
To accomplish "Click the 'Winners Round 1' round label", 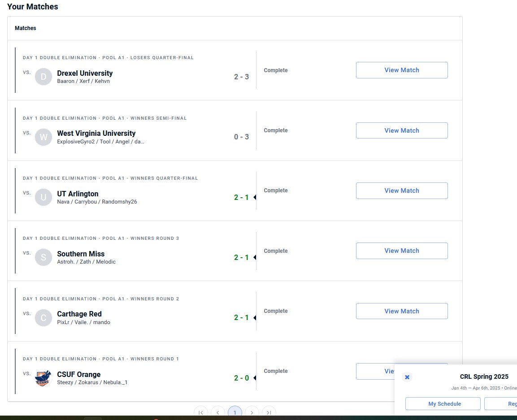I will tap(155, 359).
